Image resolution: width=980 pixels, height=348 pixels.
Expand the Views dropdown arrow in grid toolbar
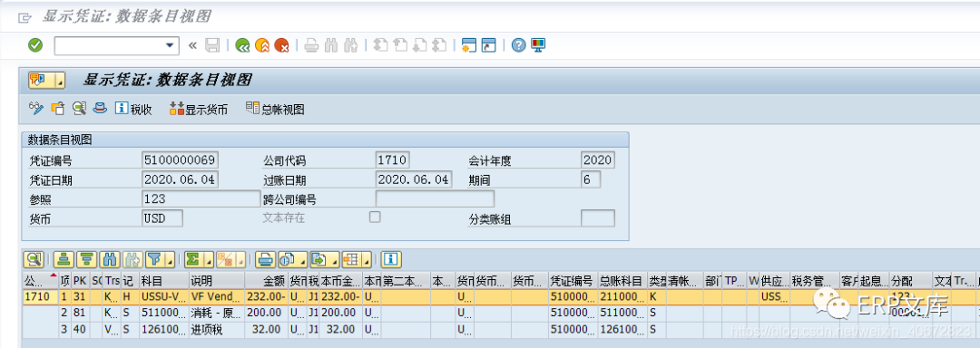tap(302, 259)
